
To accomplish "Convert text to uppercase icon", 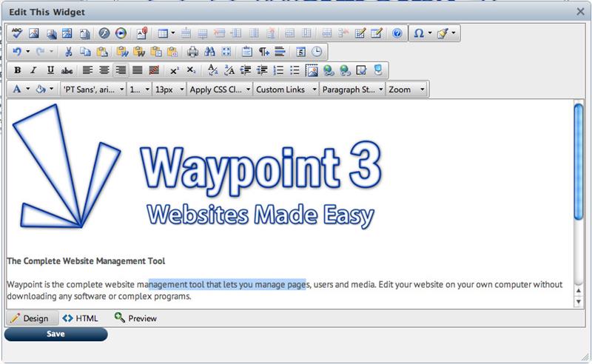I will [229, 70].
